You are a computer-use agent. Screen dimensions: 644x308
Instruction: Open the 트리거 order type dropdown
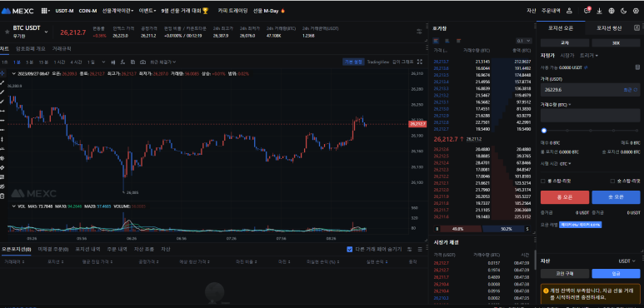588,56
